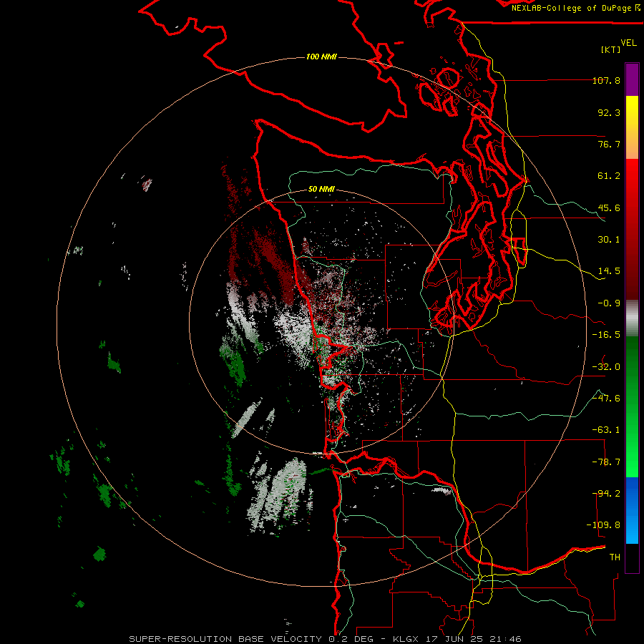The width and height of the screenshot is (644, 644).
Task: Click the 100 NMI range ring label
Action: click(321, 57)
